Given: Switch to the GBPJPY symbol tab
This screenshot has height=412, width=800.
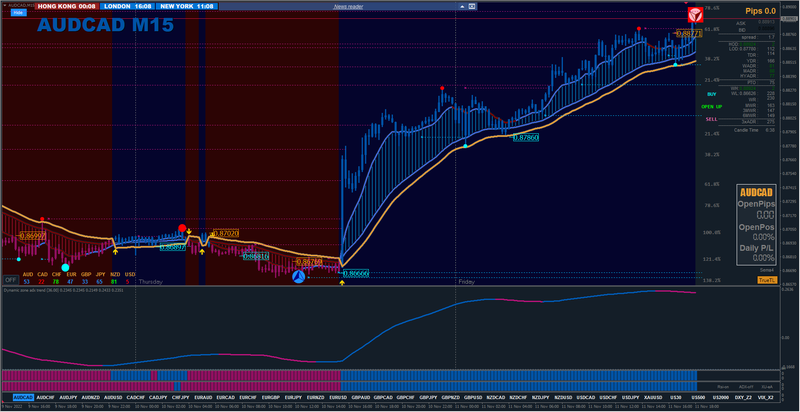Looking at the screenshot, I should coord(428,397).
